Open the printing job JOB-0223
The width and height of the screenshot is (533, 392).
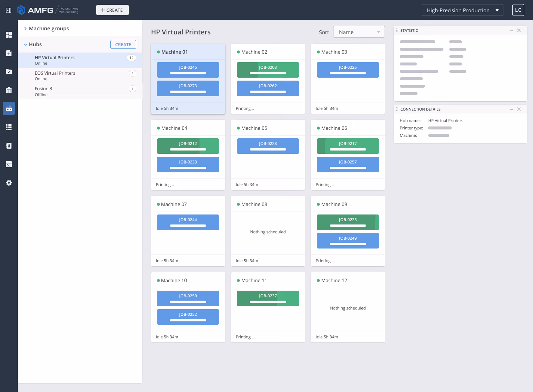tap(348, 222)
